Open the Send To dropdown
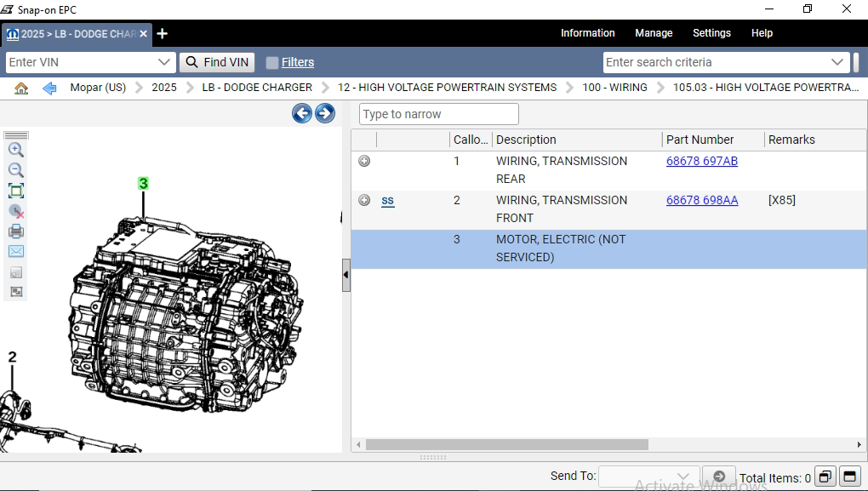 (682, 476)
